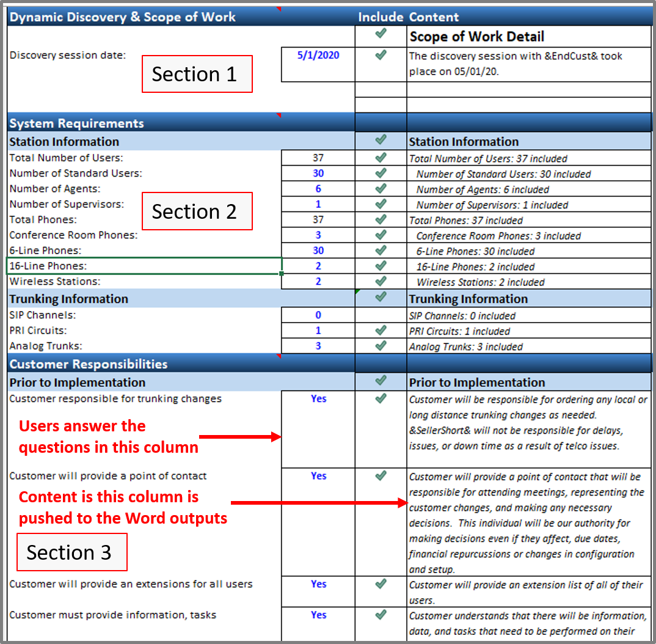The image size is (656, 644).
Task: Select the 'Wireless Stations:' label cell
Action: (144, 282)
